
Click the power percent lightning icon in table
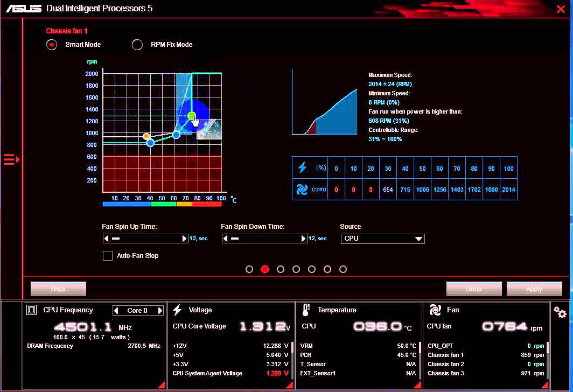click(302, 167)
